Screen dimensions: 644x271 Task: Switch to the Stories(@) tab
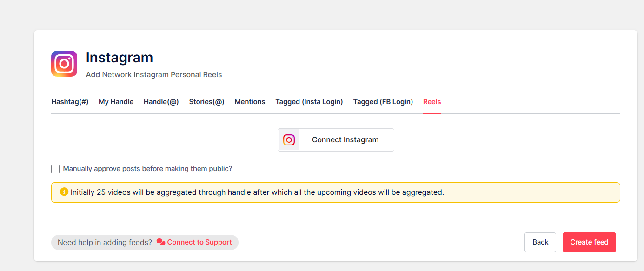pos(206,101)
